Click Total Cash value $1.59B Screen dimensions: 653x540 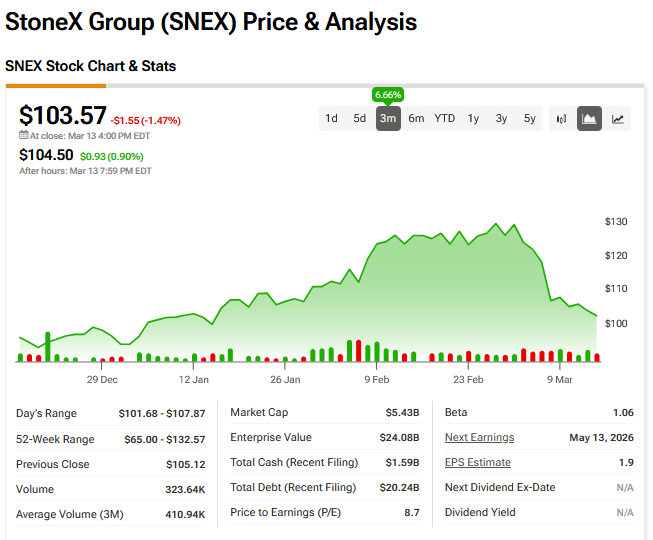pos(402,463)
